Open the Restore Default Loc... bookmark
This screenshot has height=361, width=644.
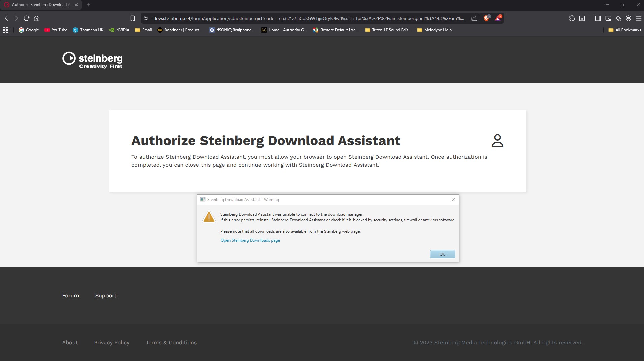(336, 30)
